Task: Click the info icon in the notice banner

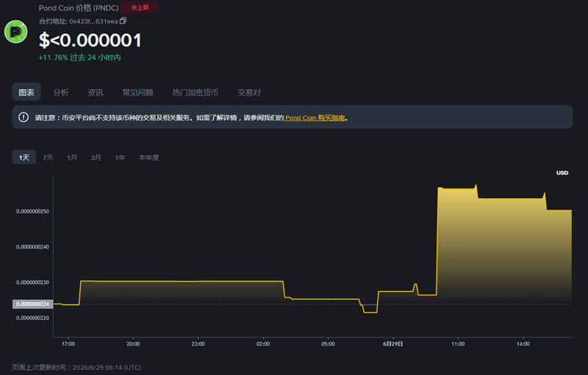Action: click(x=24, y=118)
